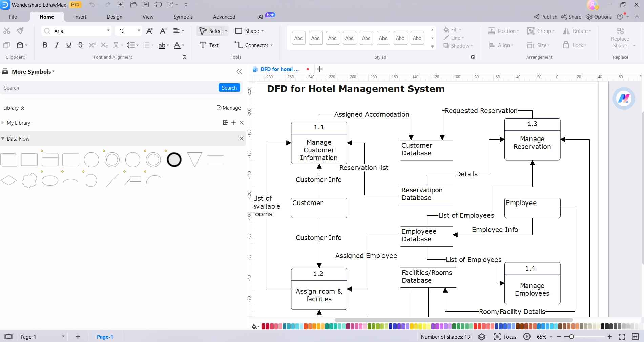Expand the Styles gallery more arrow
The image size is (644, 342).
click(432, 46)
